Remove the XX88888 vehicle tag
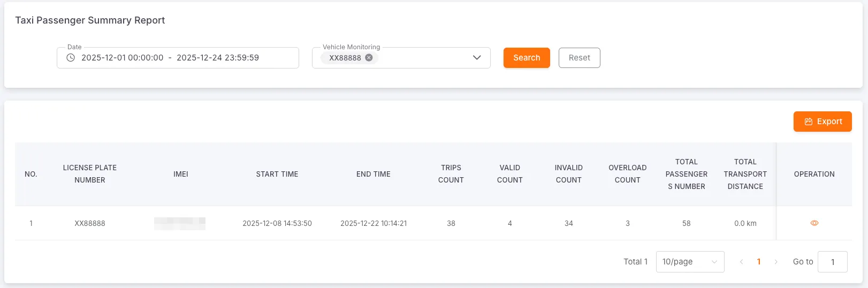Screen dimensions: 868x288 369,58
